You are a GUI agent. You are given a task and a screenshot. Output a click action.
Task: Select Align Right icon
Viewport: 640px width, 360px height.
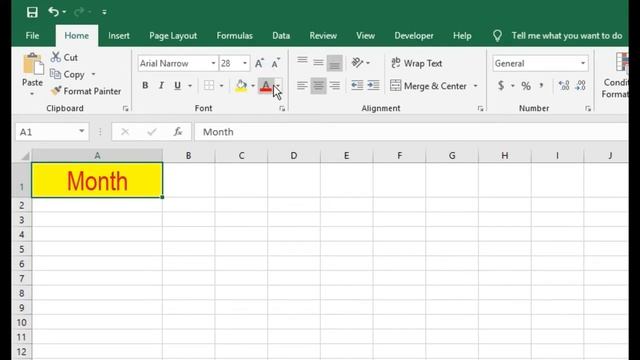tap(334, 86)
